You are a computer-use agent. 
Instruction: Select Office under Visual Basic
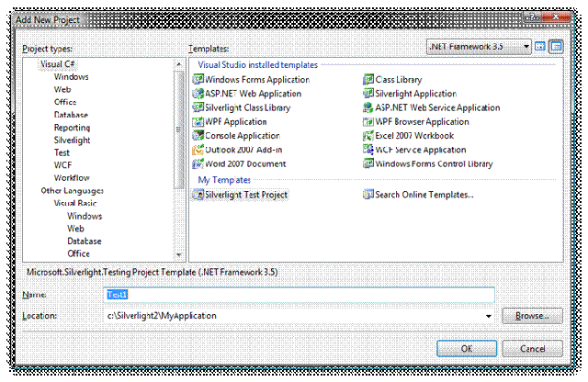(x=78, y=253)
